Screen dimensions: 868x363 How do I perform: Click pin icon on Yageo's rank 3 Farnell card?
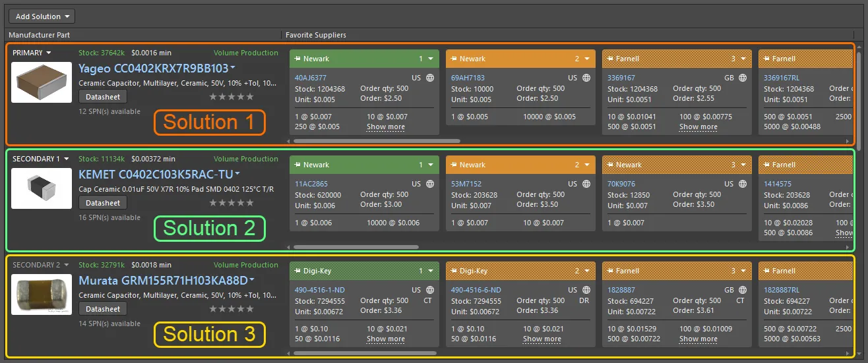(610, 59)
